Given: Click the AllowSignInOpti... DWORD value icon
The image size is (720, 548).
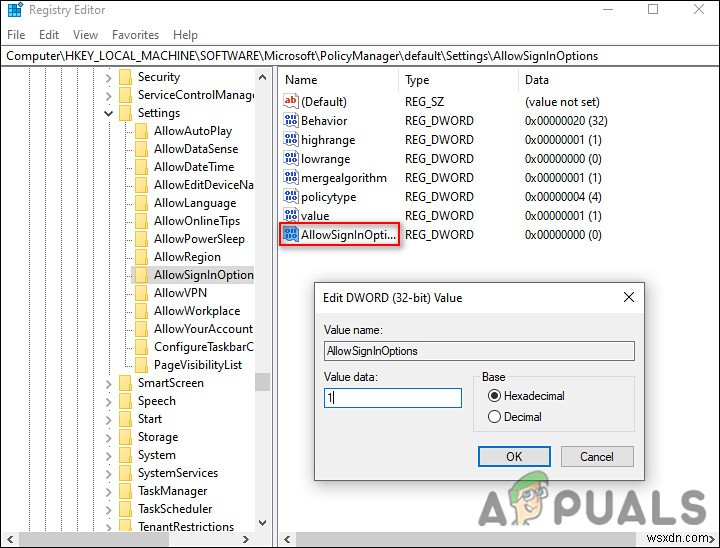Looking at the screenshot, I should 291,234.
